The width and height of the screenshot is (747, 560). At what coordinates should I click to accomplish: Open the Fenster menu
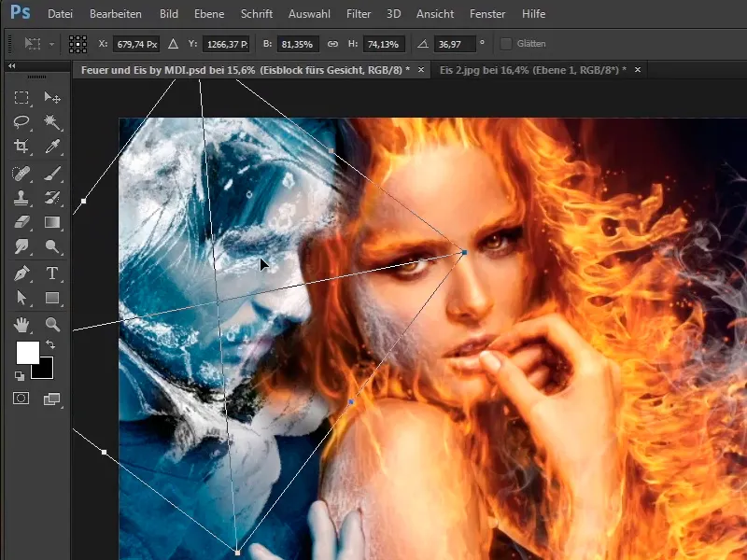point(487,14)
